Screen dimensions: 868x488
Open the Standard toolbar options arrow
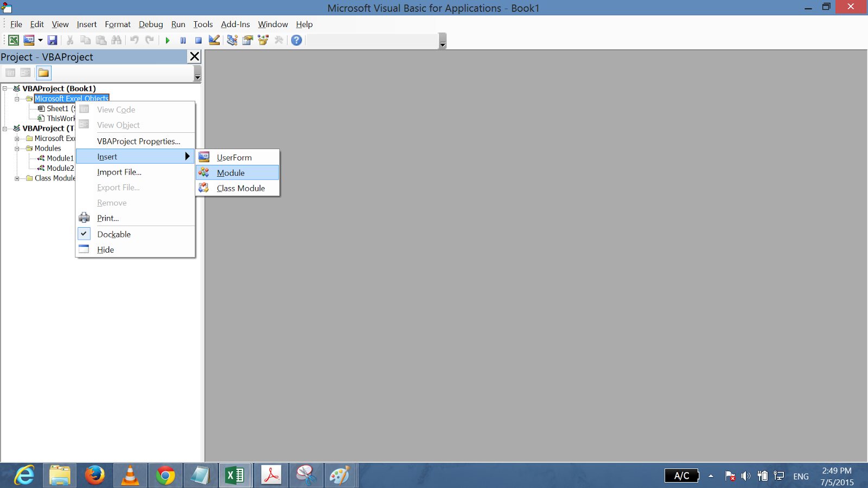[443, 41]
